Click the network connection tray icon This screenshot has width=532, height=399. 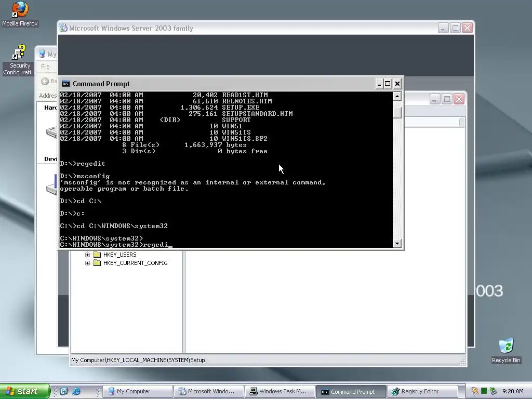click(x=493, y=391)
